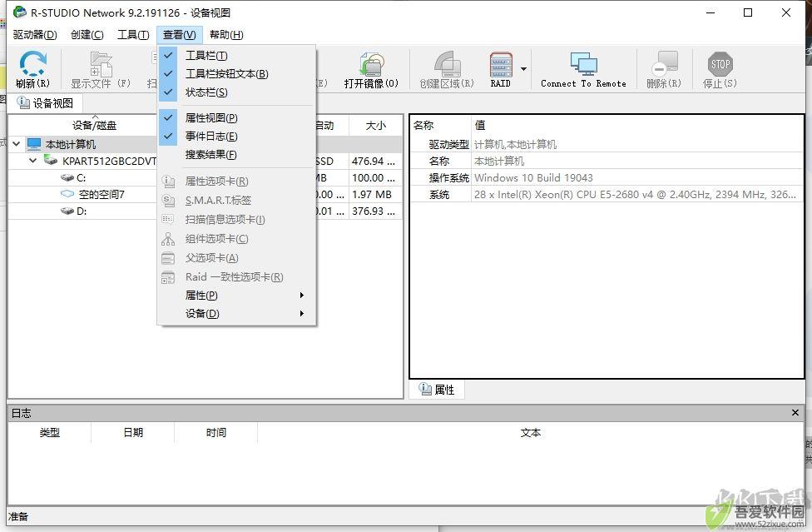Click the Delete (删除) toolbar icon
The image size is (812, 532).
(x=665, y=64)
